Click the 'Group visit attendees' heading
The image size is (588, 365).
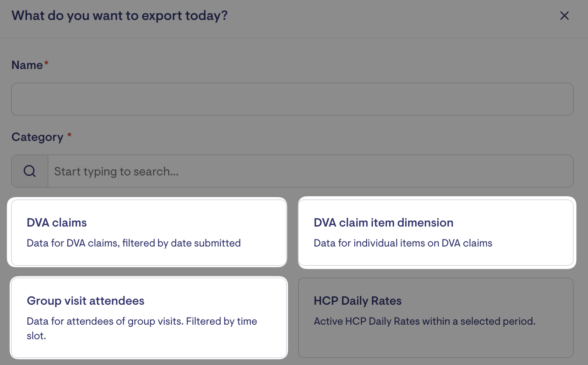click(x=86, y=301)
